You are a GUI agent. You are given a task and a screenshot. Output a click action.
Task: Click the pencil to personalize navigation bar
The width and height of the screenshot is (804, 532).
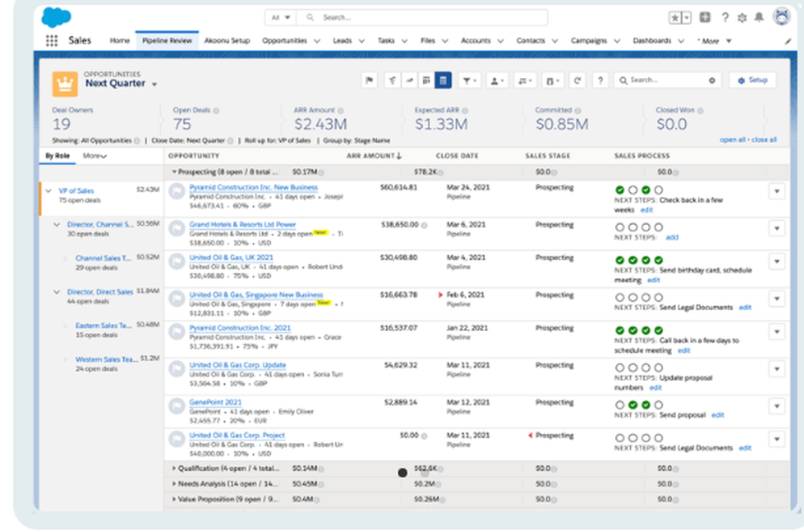788,41
